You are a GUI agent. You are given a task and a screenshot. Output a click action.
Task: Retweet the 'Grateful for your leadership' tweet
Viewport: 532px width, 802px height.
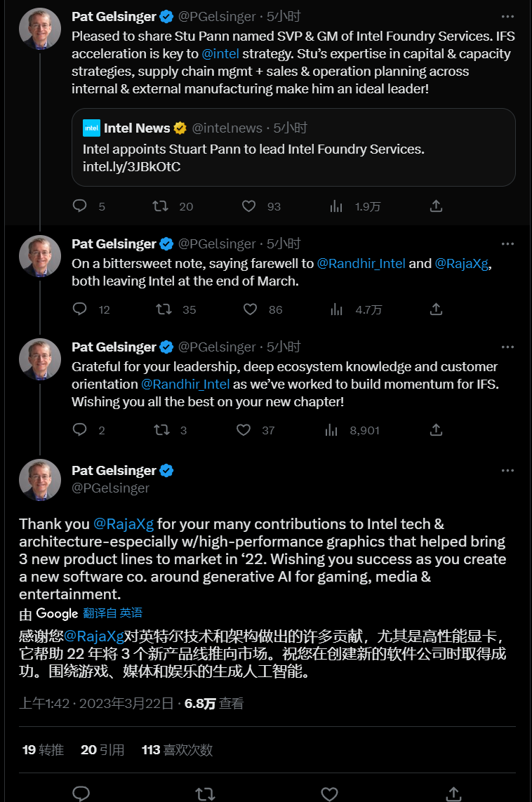pos(161,430)
